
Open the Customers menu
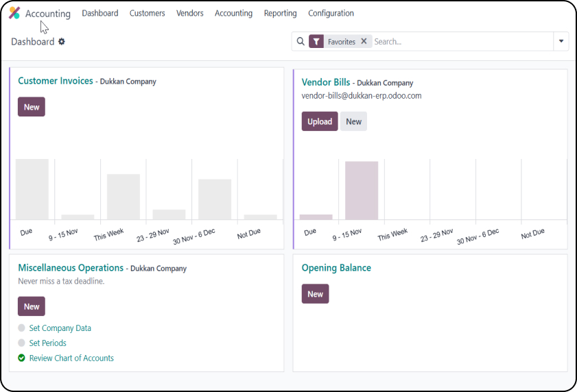click(147, 13)
